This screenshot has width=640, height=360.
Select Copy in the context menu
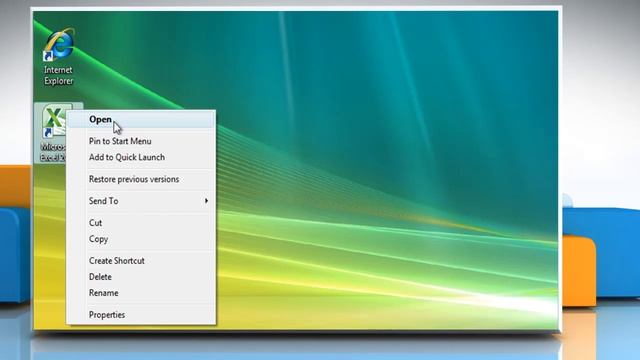coord(141,239)
